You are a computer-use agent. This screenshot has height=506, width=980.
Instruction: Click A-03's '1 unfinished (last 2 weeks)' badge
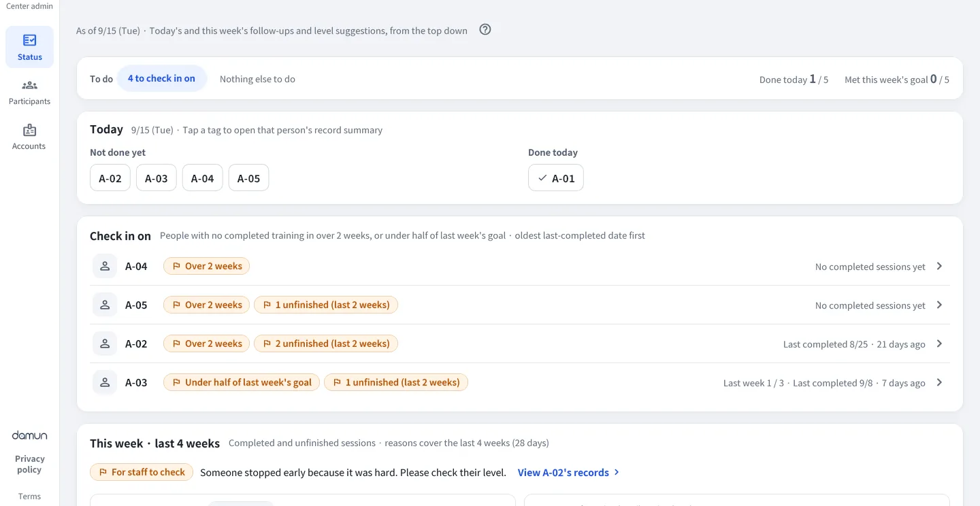tap(396, 382)
